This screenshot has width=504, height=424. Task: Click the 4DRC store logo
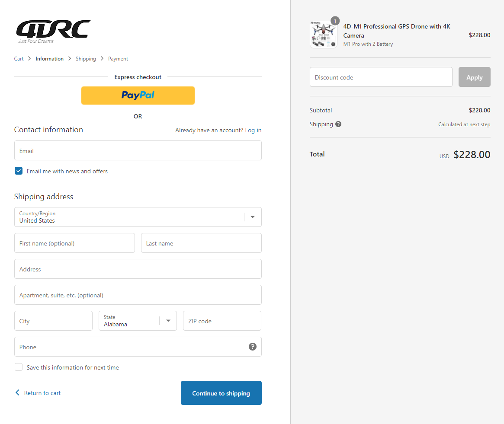click(x=53, y=30)
